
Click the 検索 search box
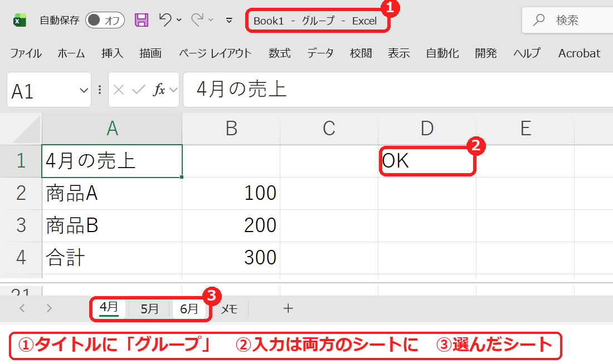[x=568, y=20]
